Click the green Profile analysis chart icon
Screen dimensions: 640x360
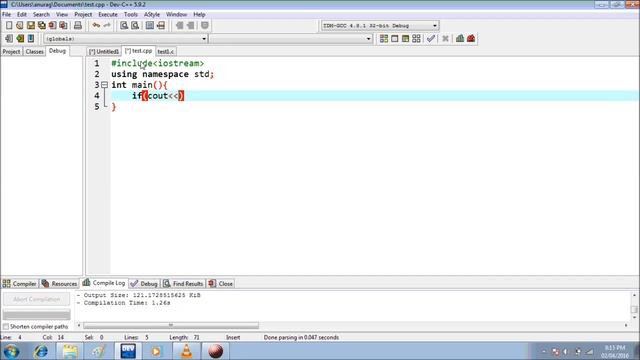click(x=460, y=38)
